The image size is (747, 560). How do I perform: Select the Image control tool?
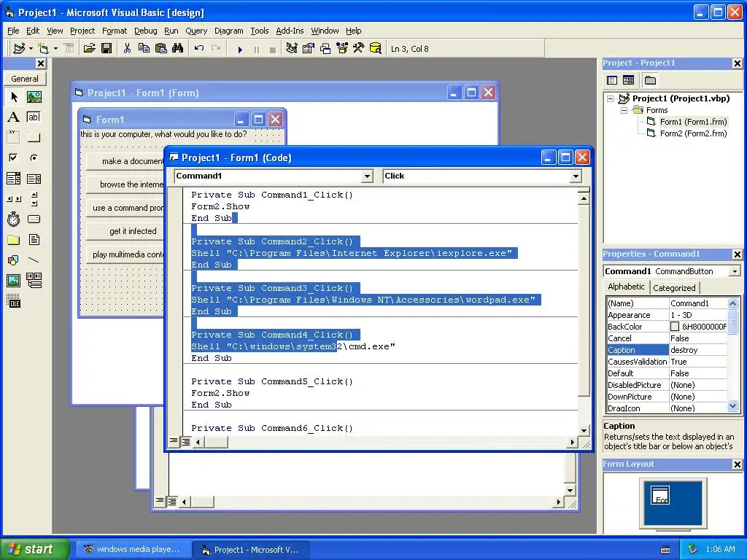tap(14, 281)
